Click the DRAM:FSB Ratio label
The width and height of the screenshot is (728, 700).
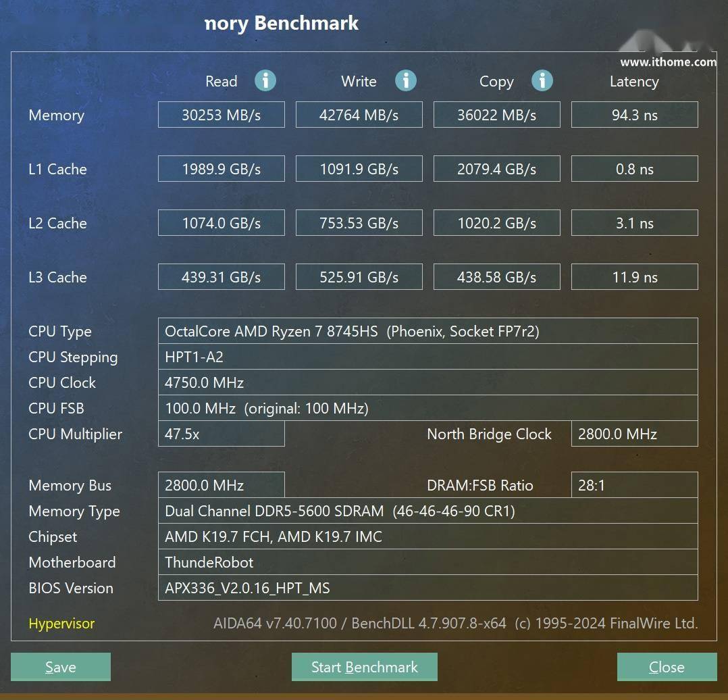(x=480, y=485)
